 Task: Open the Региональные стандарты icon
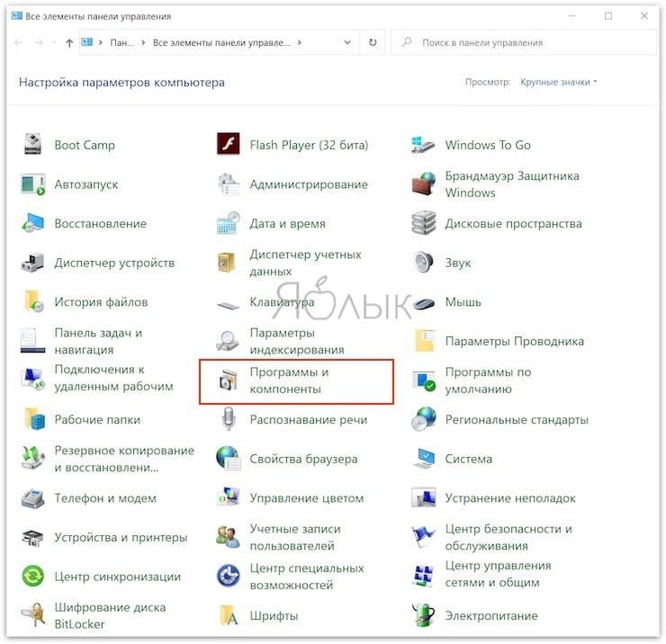(x=424, y=419)
